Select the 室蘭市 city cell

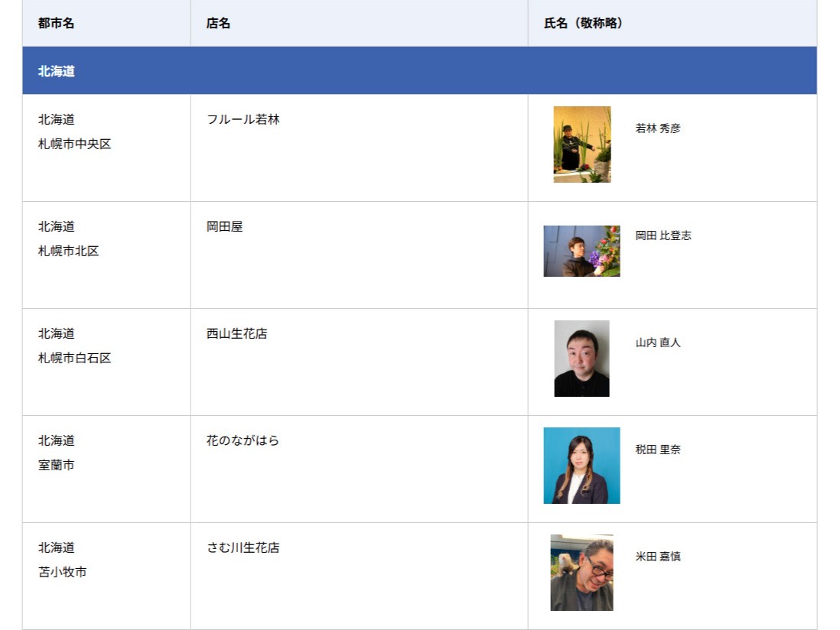pyautogui.click(x=57, y=465)
